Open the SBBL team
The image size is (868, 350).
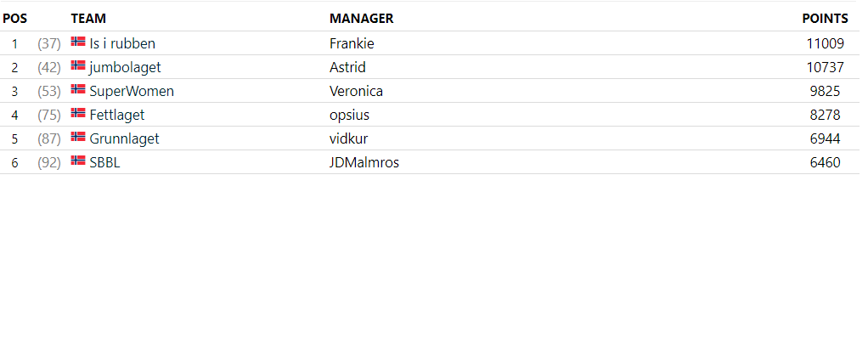[x=104, y=163]
